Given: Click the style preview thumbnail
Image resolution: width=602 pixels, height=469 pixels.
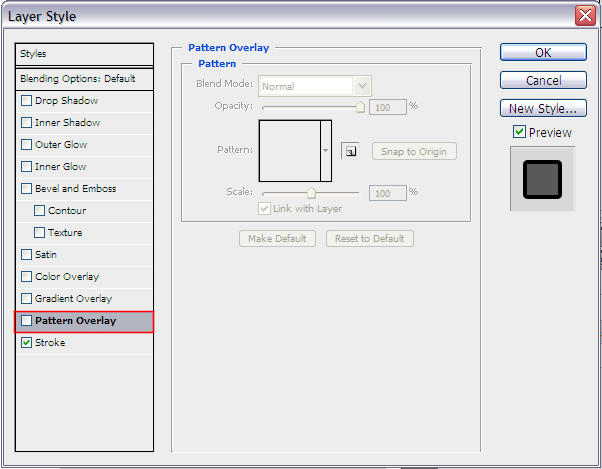Looking at the screenshot, I should (x=542, y=179).
